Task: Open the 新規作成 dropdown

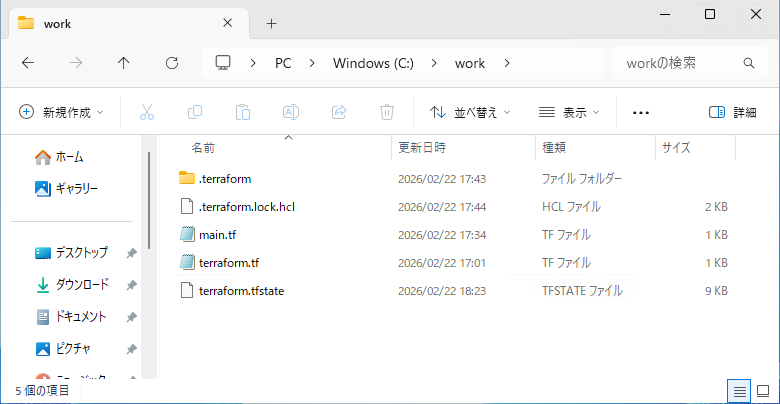Action: [61, 112]
